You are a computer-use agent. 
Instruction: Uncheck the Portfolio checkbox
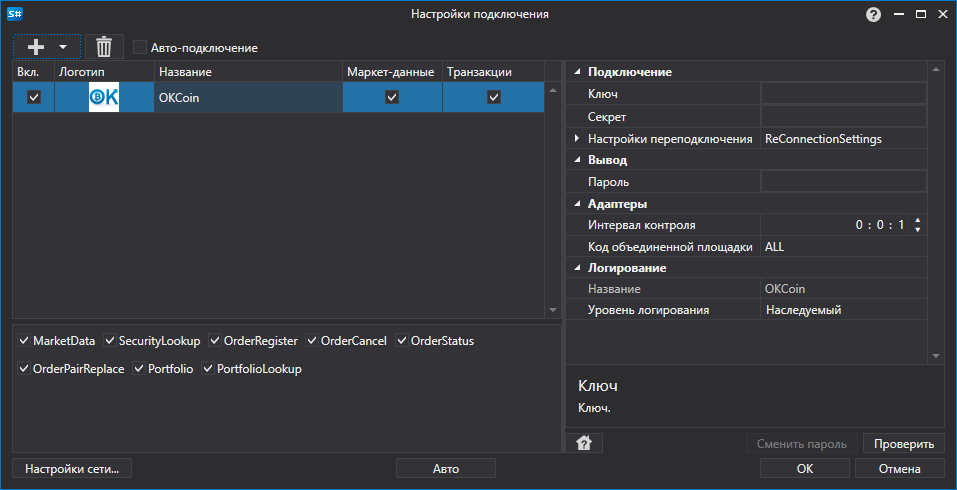[x=139, y=369]
